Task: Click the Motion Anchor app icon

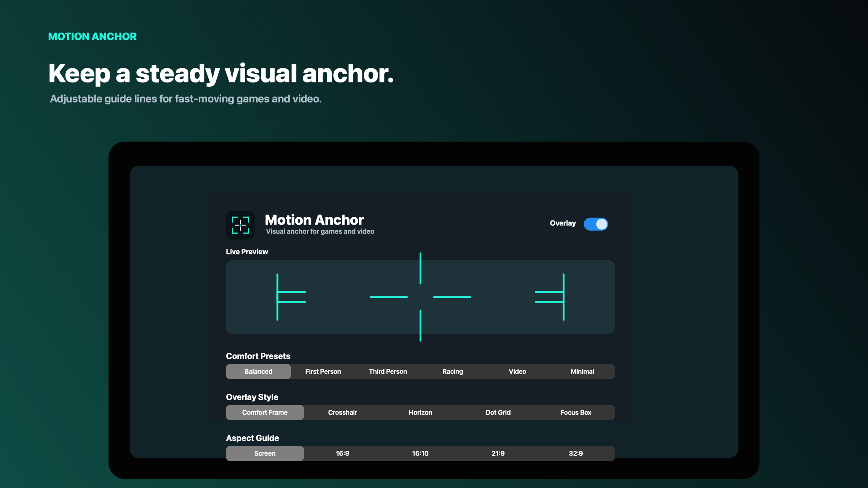Action: (x=240, y=225)
